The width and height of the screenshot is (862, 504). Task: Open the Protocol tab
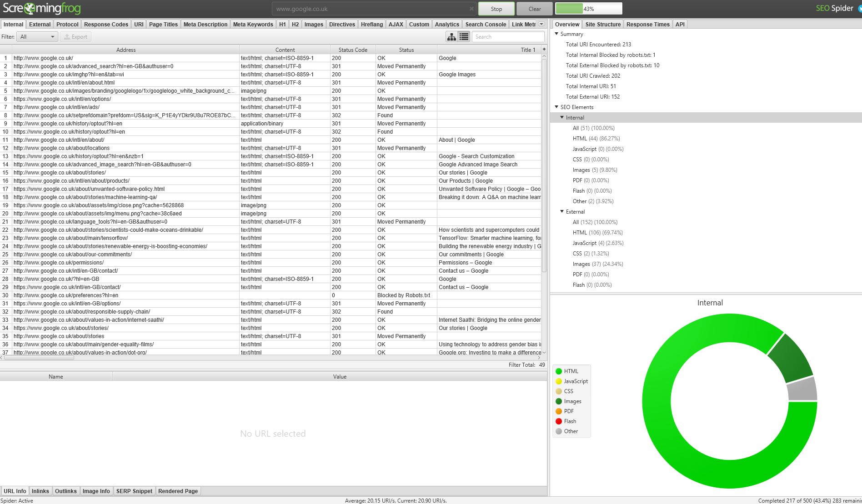click(x=67, y=25)
